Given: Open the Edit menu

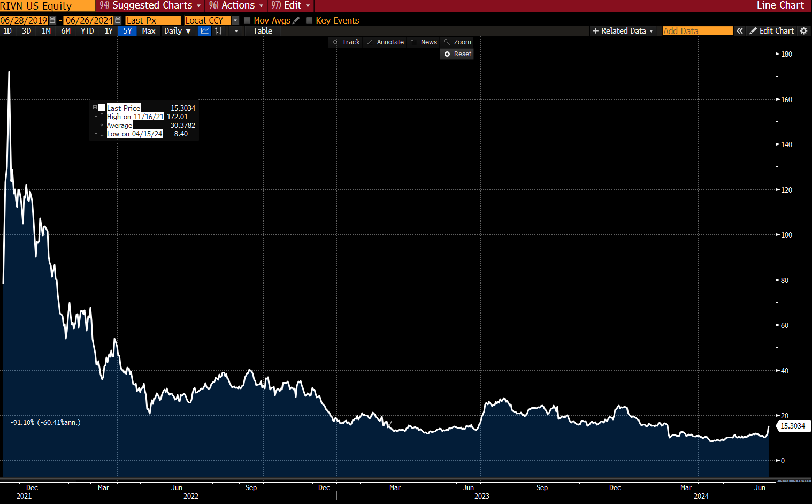Looking at the screenshot, I should (290, 5).
